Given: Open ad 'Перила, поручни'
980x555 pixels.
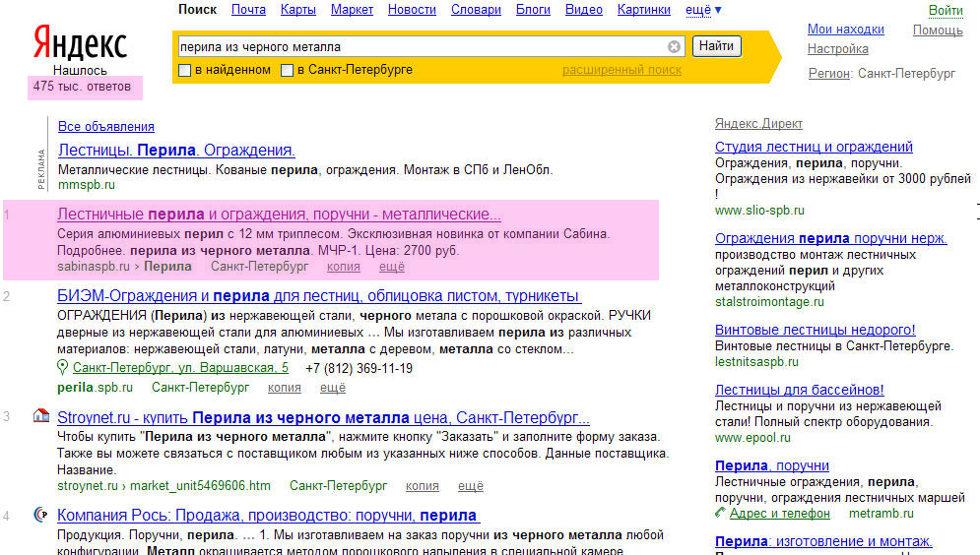Looking at the screenshot, I should click(x=772, y=465).
